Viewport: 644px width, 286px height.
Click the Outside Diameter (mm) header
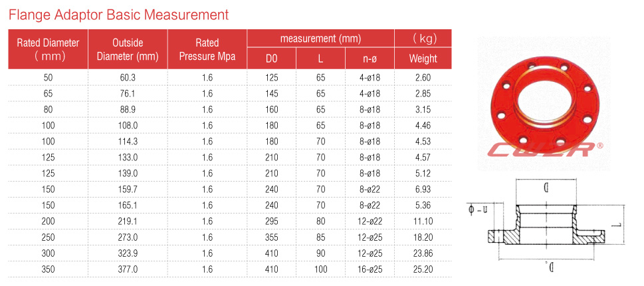click(x=128, y=49)
